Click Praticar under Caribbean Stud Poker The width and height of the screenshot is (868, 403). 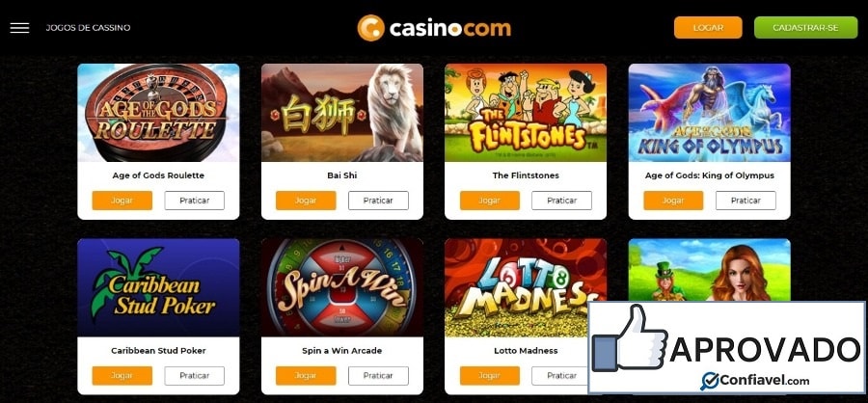tap(194, 376)
